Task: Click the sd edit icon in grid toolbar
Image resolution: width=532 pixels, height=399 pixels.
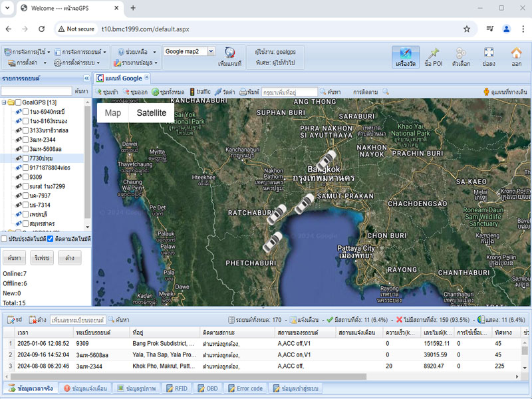Action: 14,320
